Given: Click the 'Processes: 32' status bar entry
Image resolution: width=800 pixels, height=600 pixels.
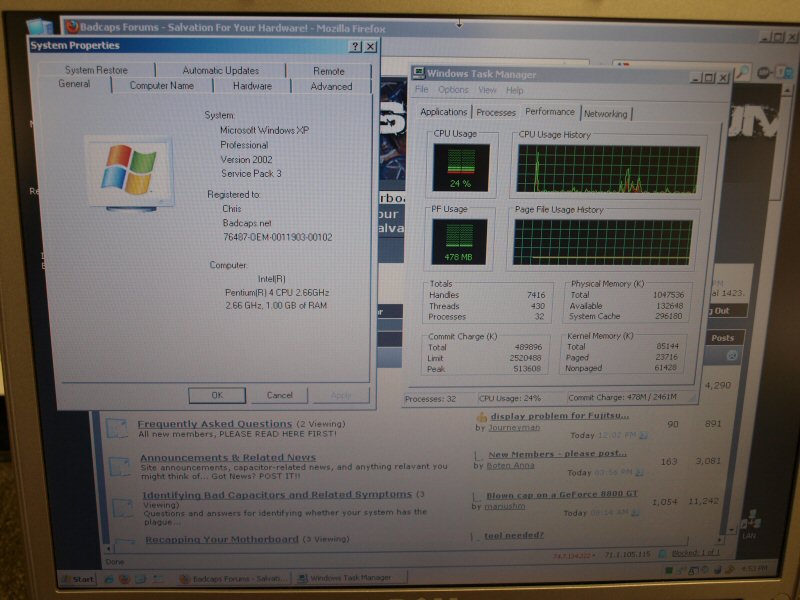Looking at the screenshot, I should 430,399.
